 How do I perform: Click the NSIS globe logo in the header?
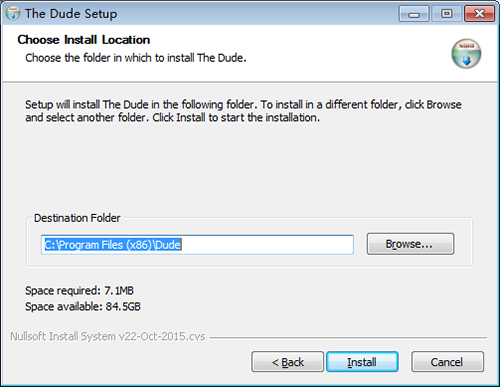[466, 54]
